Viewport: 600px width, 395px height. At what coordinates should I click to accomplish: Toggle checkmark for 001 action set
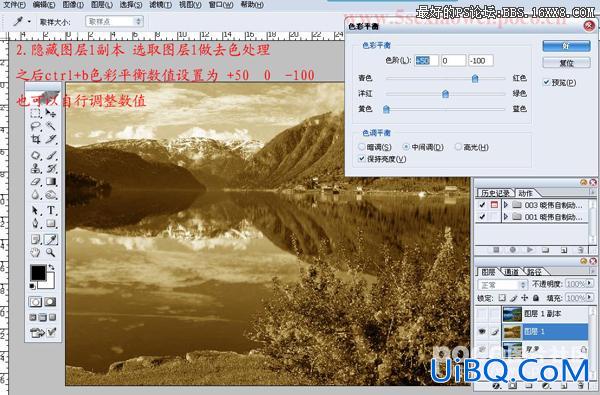pyautogui.click(x=482, y=217)
